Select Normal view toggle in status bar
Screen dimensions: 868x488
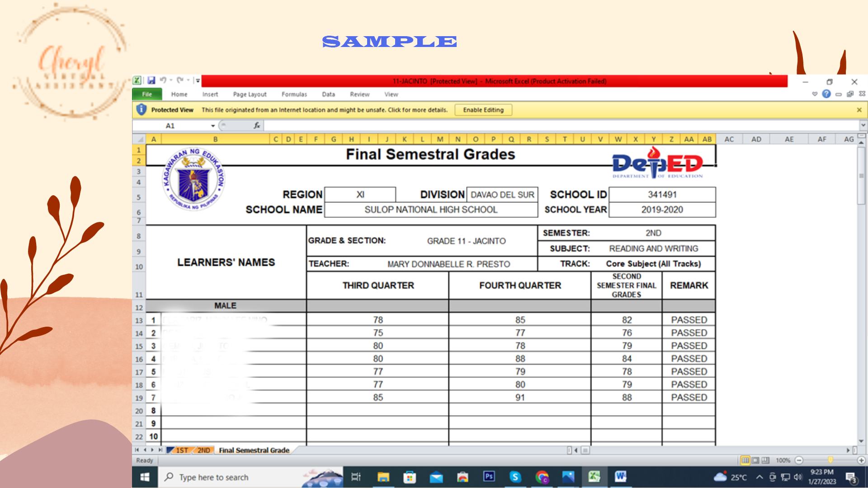point(745,460)
